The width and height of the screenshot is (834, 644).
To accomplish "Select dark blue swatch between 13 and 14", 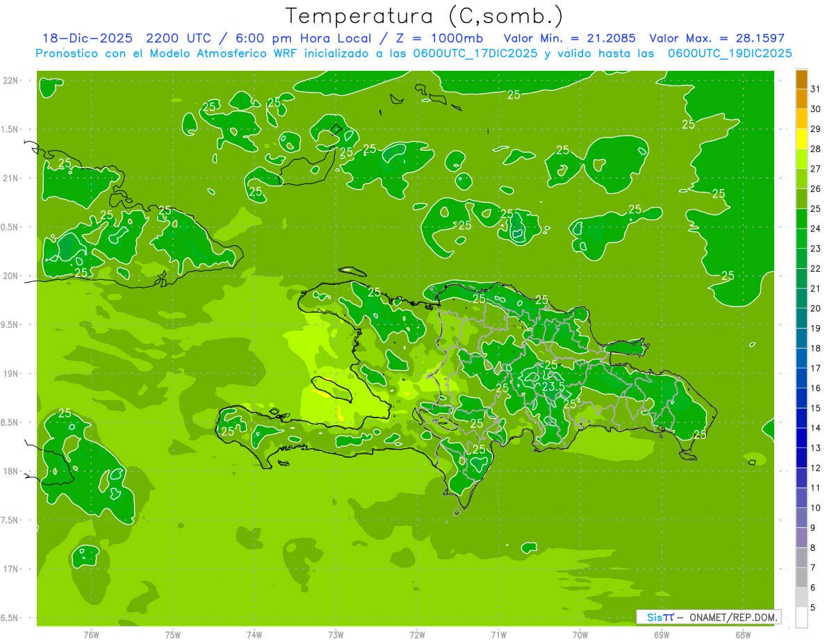I will pyautogui.click(x=801, y=438).
